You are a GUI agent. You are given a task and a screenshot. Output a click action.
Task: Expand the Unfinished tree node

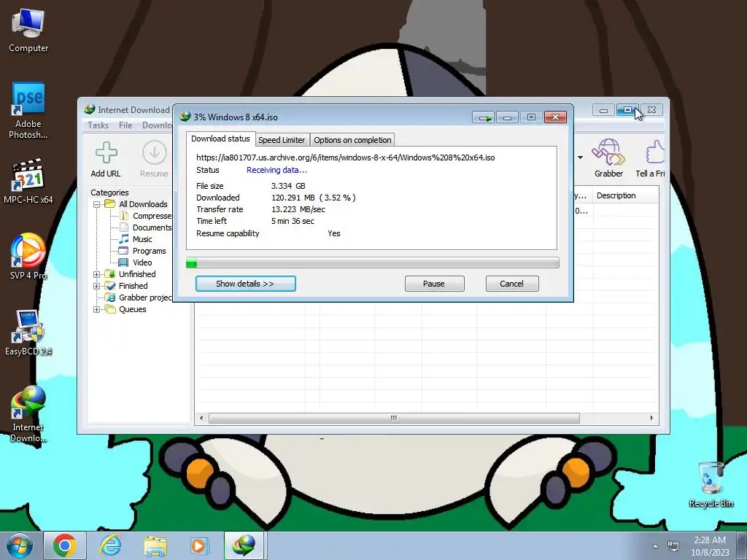tap(97, 274)
